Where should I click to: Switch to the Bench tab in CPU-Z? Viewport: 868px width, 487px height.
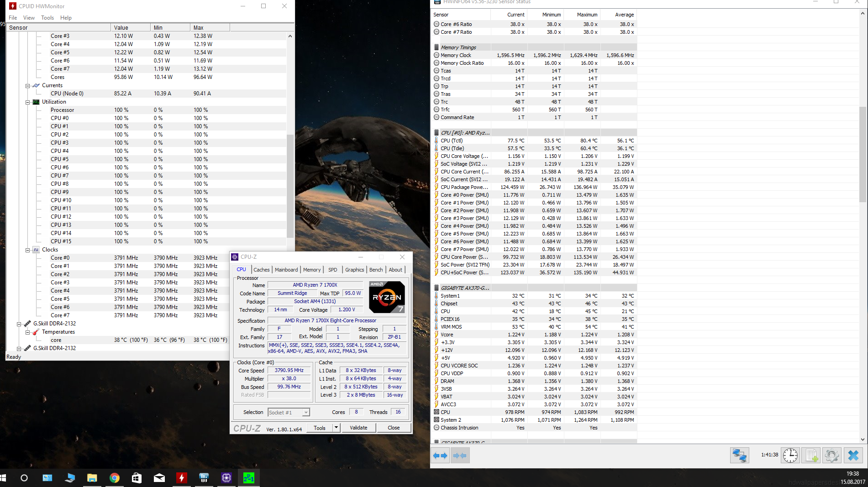coord(376,270)
